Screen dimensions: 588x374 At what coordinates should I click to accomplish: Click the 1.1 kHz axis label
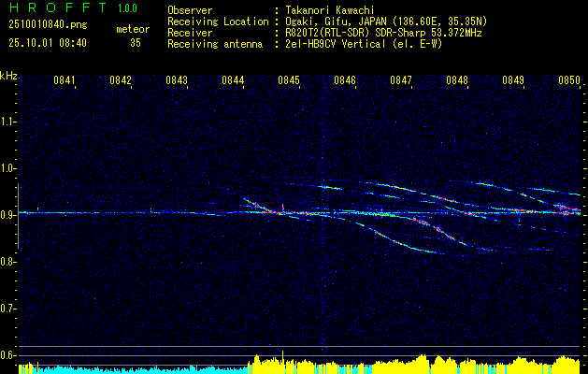point(7,122)
